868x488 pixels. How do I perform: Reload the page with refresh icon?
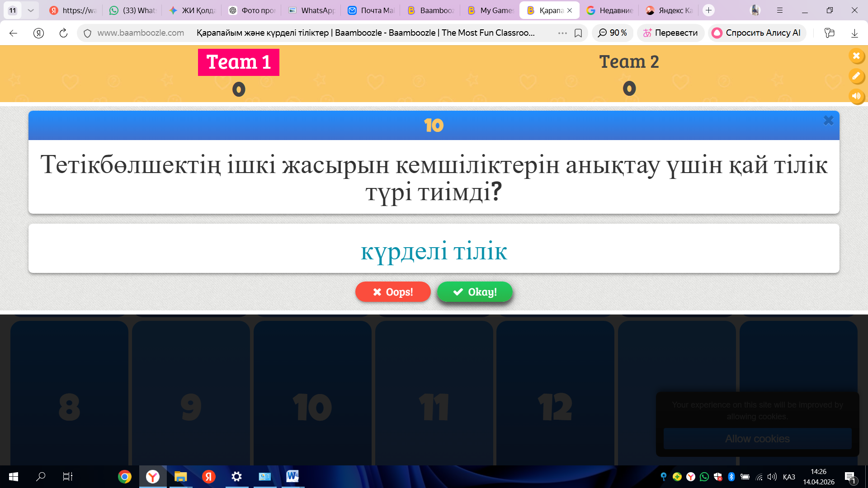click(63, 33)
